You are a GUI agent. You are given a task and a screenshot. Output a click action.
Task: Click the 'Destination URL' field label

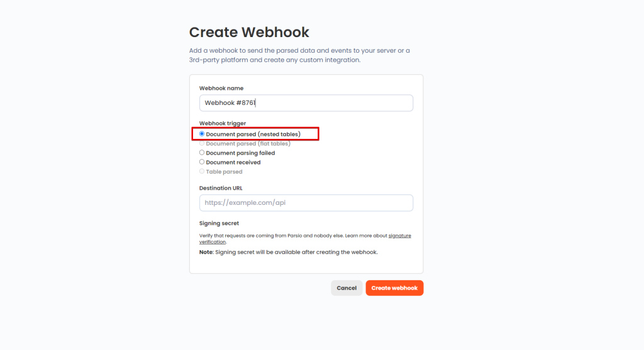click(x=221, y=188)
